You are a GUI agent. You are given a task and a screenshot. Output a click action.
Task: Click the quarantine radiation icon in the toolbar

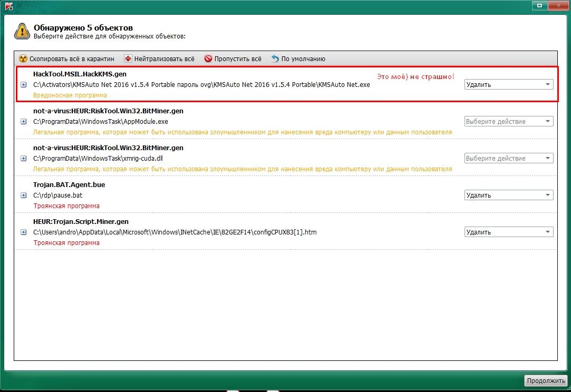coord(23,58)
